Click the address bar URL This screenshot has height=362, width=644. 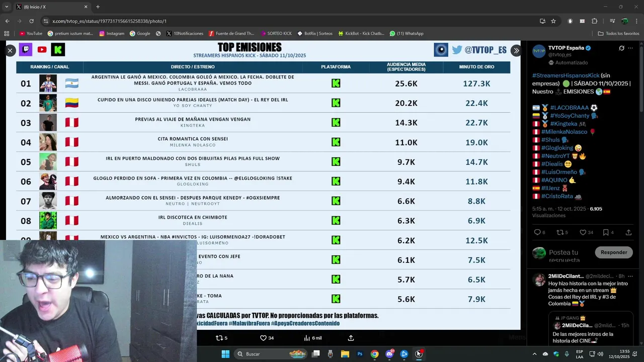coord(109,21)
